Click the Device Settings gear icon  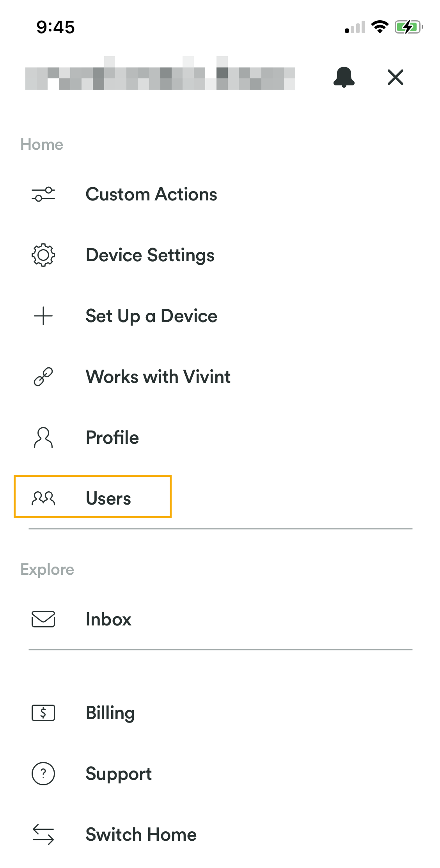(43, 255)
